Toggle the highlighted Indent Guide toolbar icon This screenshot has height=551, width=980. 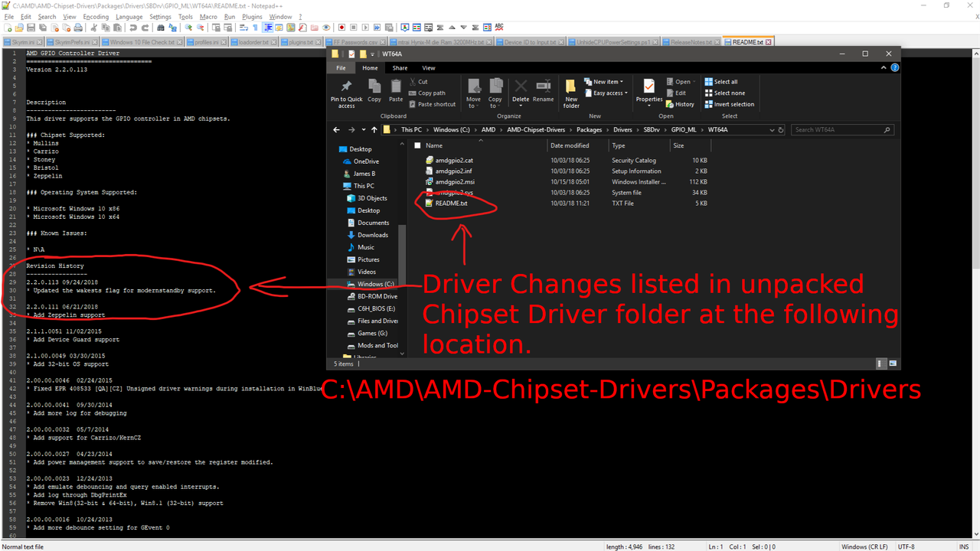click(268, 28)
